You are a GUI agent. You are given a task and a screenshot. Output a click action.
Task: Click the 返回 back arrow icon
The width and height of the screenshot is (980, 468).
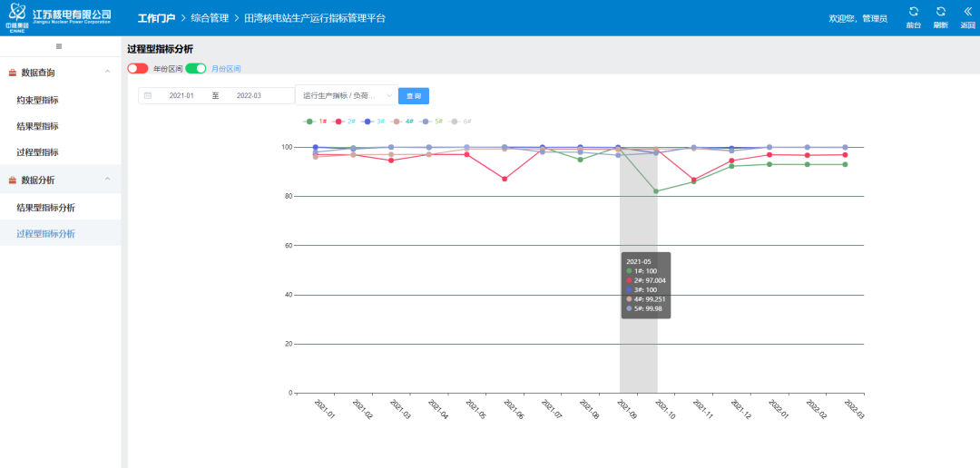click(x=968, y=12)
